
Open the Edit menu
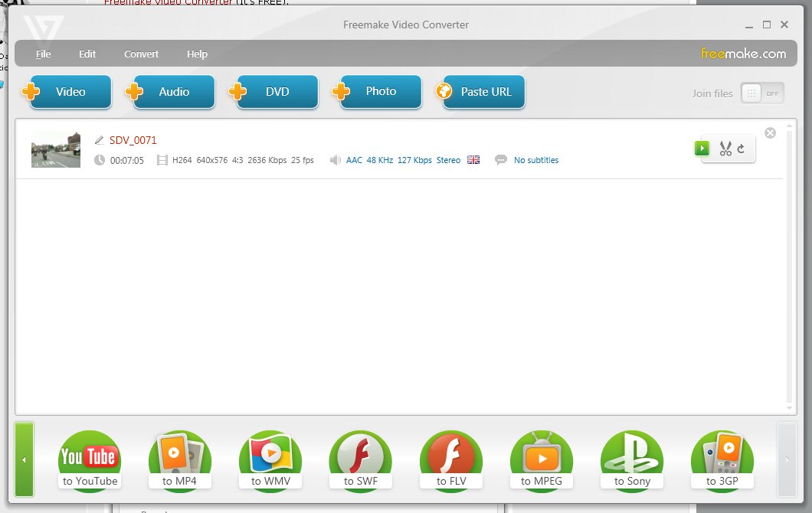point(87,54)
